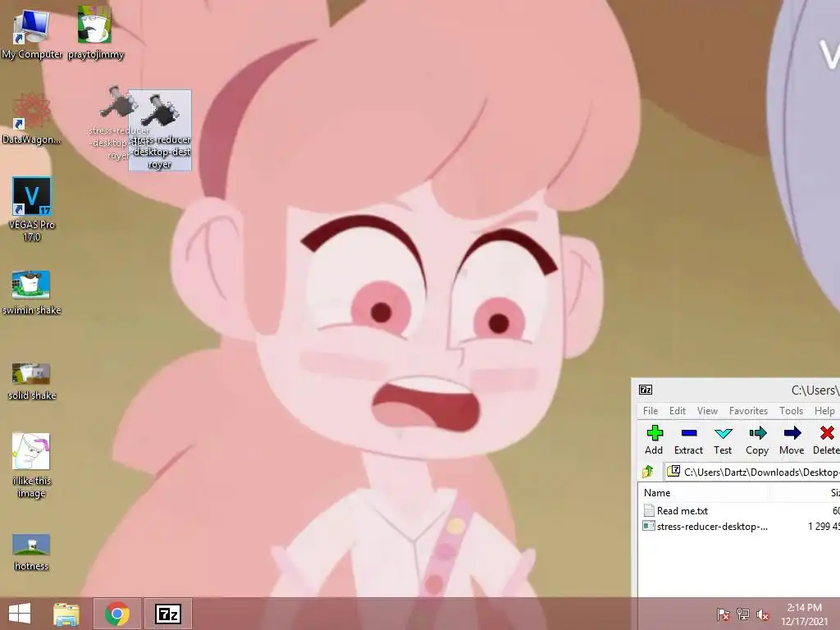Open the solid shake desktop file
The height and width of the screenshot is (630, 840).
(32, 381)
